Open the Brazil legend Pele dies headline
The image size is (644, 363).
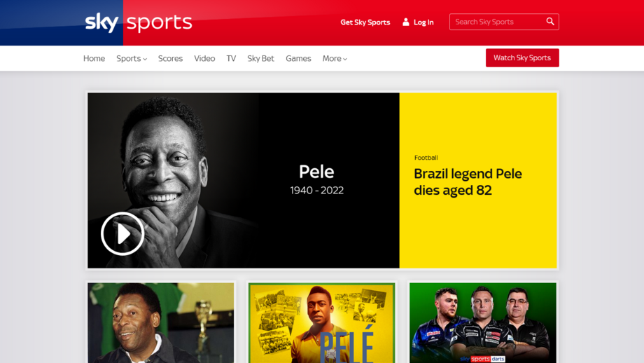(468, 181)
